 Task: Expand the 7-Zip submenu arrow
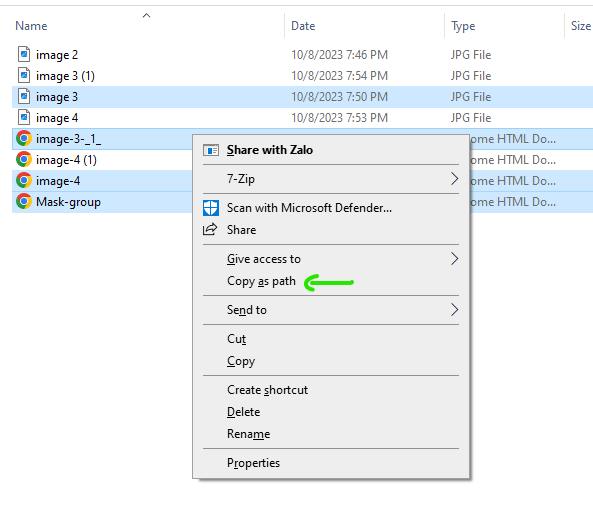click(454, 178)
